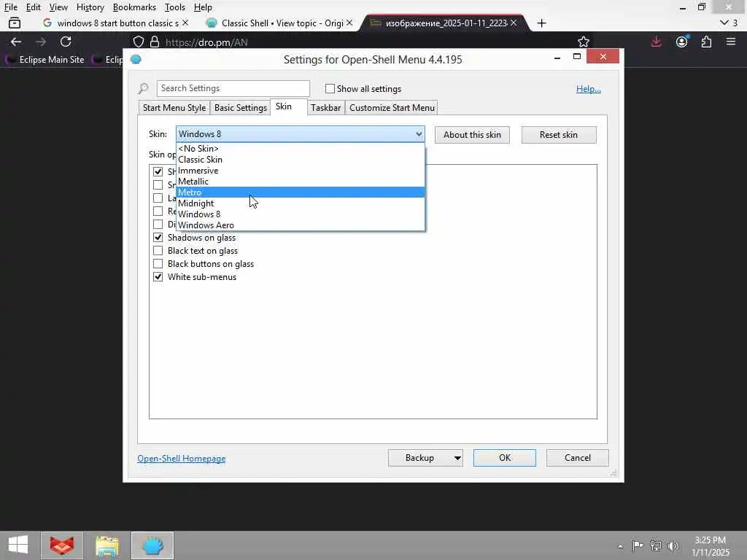Show hidden tray icons arrow
The height and width of the screenshot is (560, 747).
[x=620, y=546]
